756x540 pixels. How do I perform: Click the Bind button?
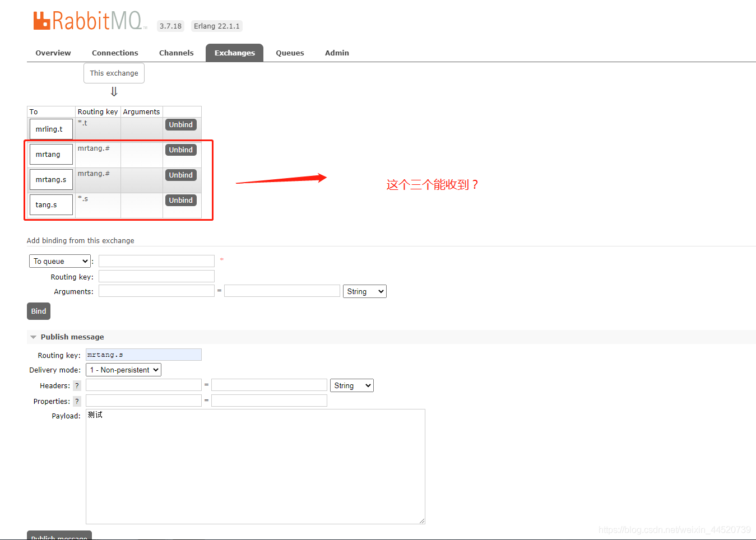tap(39, 311)
